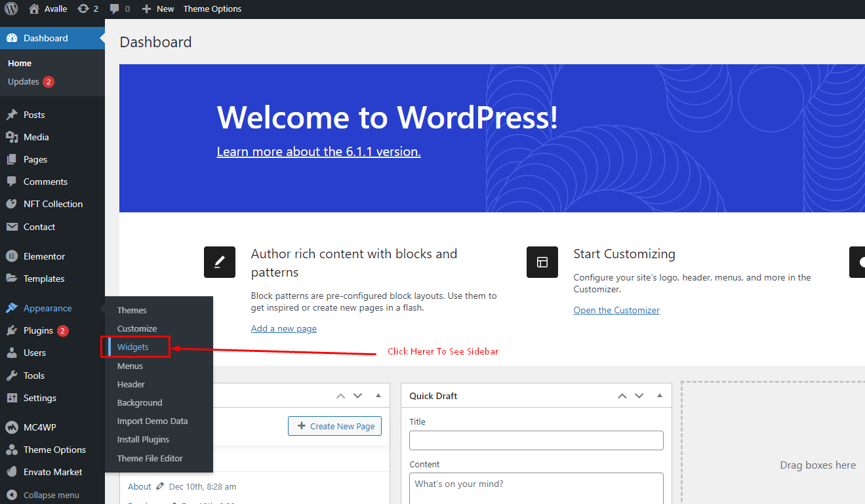The height and width of the screenshot is (504, 865).
Task: Click the Envato Market icon
Action: point(12,472)
